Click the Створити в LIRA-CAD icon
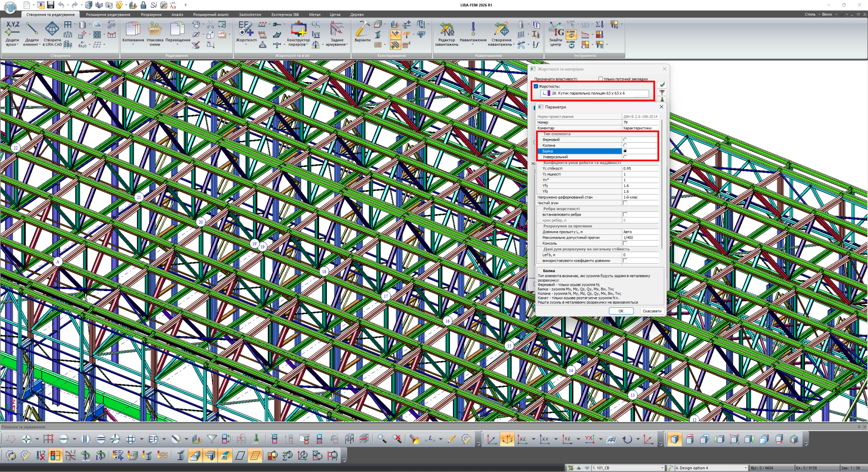 [x=52, y=29]
